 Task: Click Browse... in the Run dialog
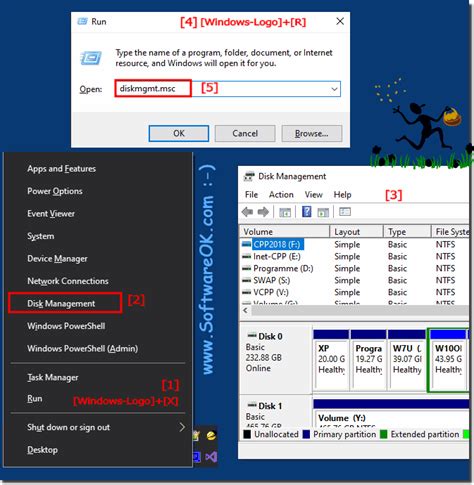pos(312,133)
